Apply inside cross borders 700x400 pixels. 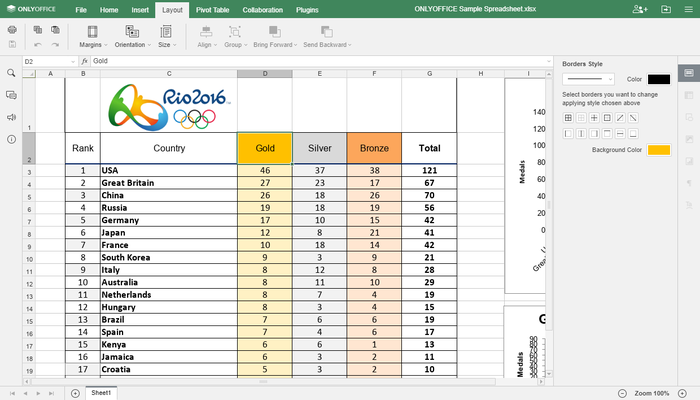594,118
